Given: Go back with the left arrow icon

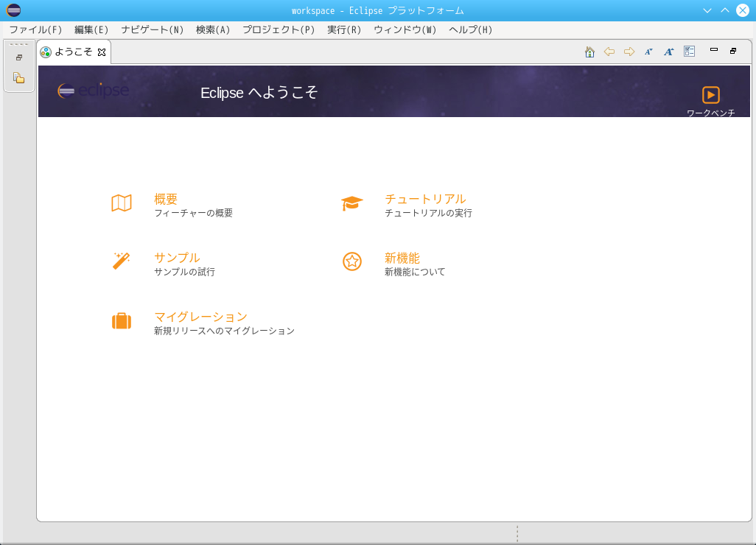Looking at the screenshot, I should (609, 52).
